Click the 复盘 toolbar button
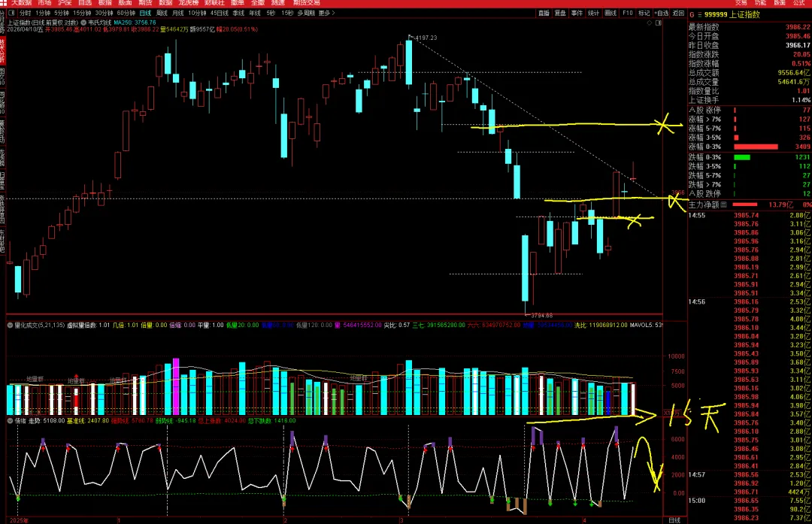 tap(560, 13)
